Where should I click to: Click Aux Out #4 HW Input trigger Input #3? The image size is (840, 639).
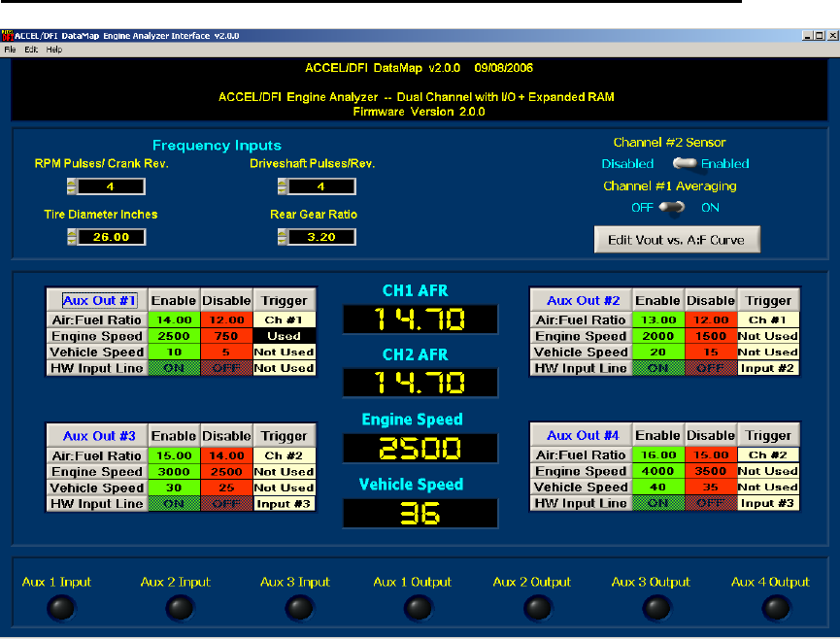pyautogui.click(x=768, y=503)
